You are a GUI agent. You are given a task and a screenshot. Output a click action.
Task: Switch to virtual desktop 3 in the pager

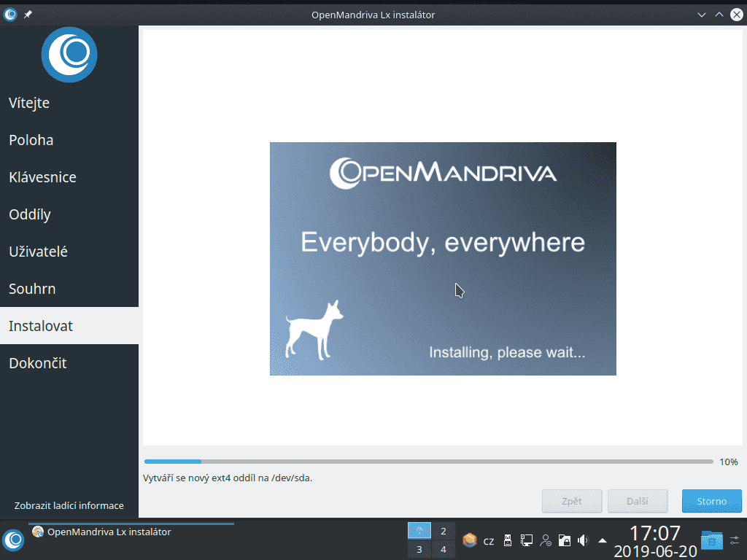419,549
